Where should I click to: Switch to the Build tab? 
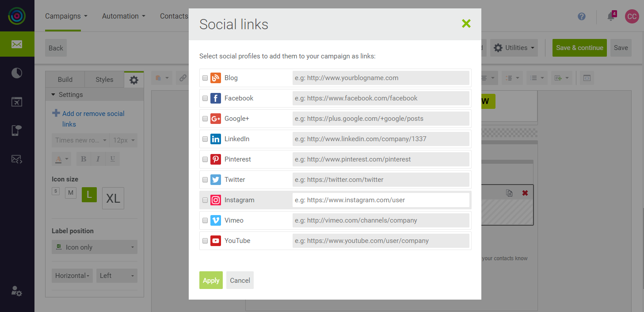click(x=65, y=80)
